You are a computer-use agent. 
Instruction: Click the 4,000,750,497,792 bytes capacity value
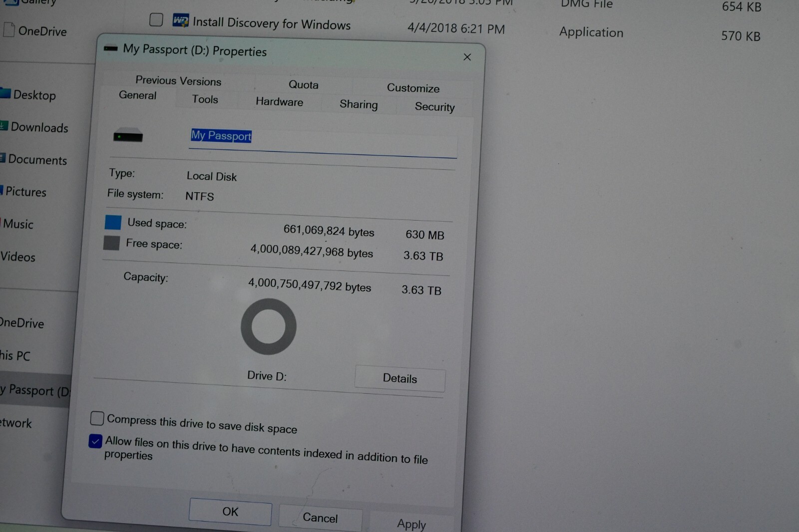(310, 285)
